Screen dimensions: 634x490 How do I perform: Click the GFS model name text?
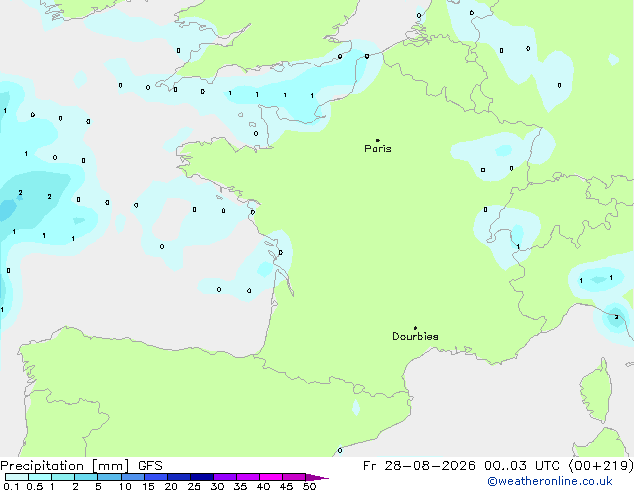[150, 466]
